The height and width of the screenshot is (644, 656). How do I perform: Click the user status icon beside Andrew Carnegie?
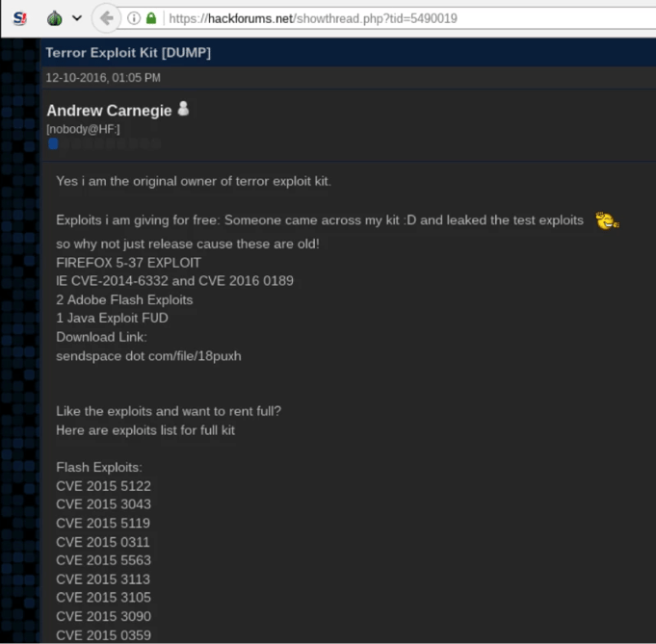coord(184,110)
